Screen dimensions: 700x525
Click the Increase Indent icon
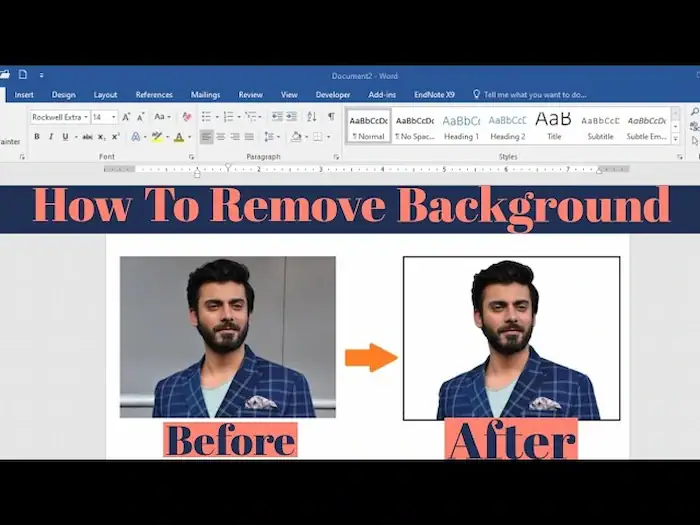292,117
